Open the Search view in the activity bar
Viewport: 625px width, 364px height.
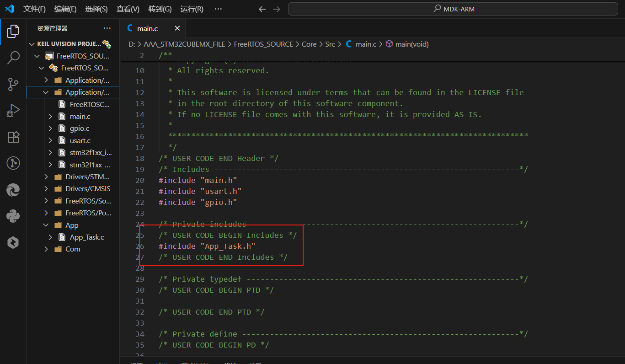[13, 58]
